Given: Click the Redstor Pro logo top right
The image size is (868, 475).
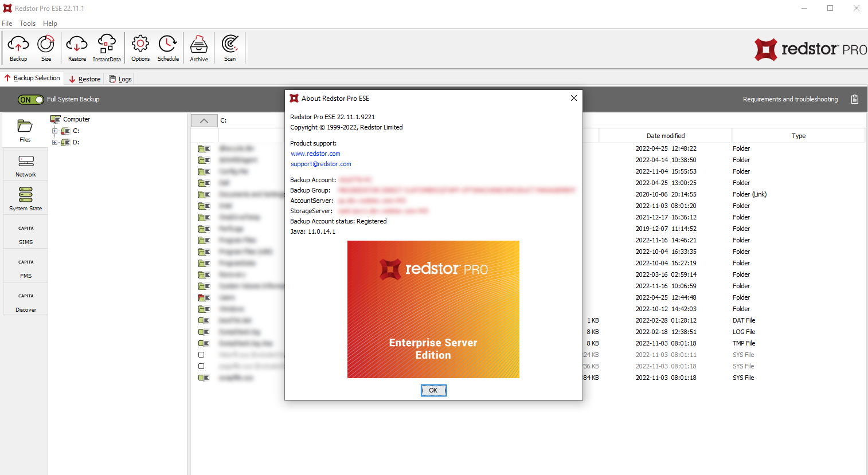Looking at the screenshot, I should 810,50.
